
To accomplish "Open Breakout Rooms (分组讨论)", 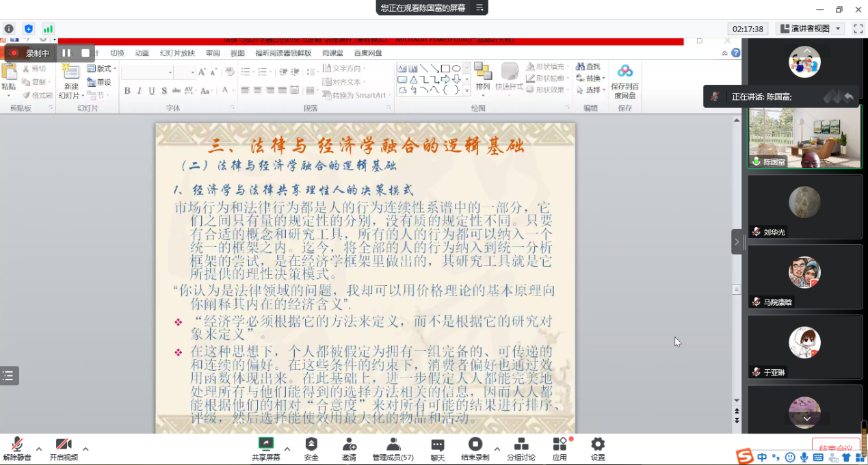I will click(x=521, y=448).
